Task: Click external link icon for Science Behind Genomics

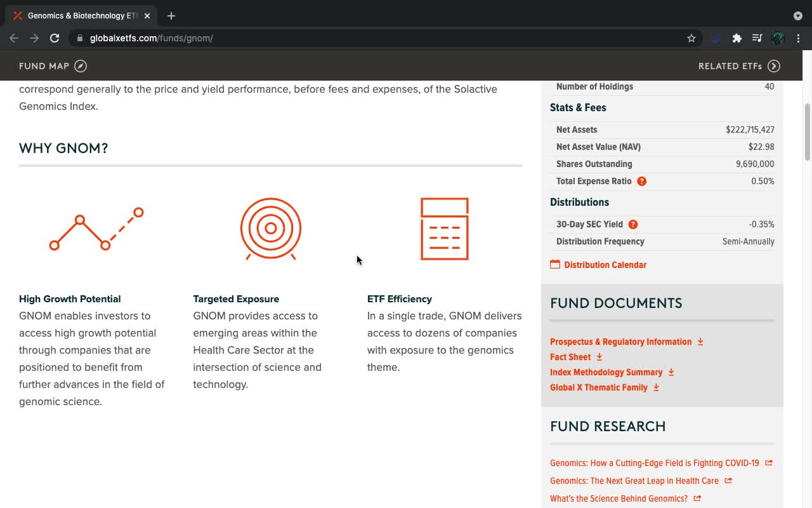Action: click(697, 498)
